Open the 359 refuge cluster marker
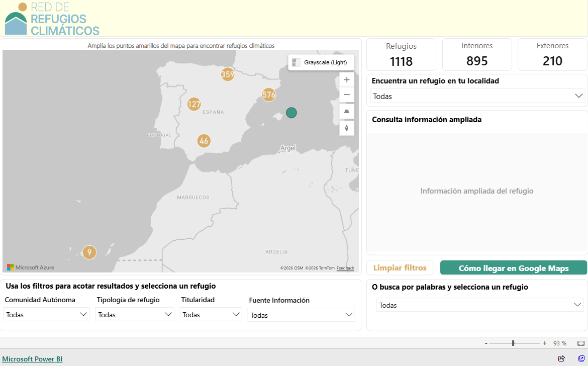Screen dimensions: 588x366 228,74
